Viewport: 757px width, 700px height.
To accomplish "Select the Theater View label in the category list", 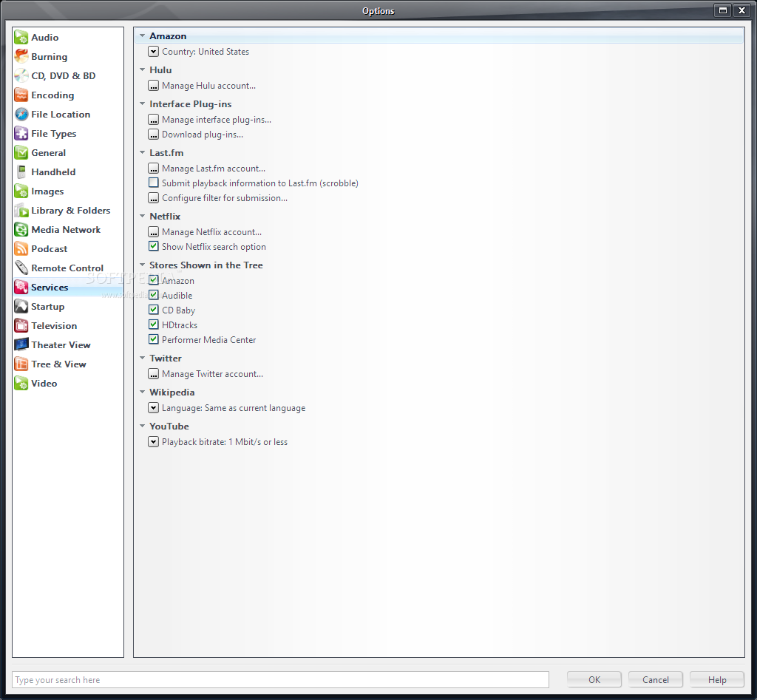I will [x=61, y=344].
